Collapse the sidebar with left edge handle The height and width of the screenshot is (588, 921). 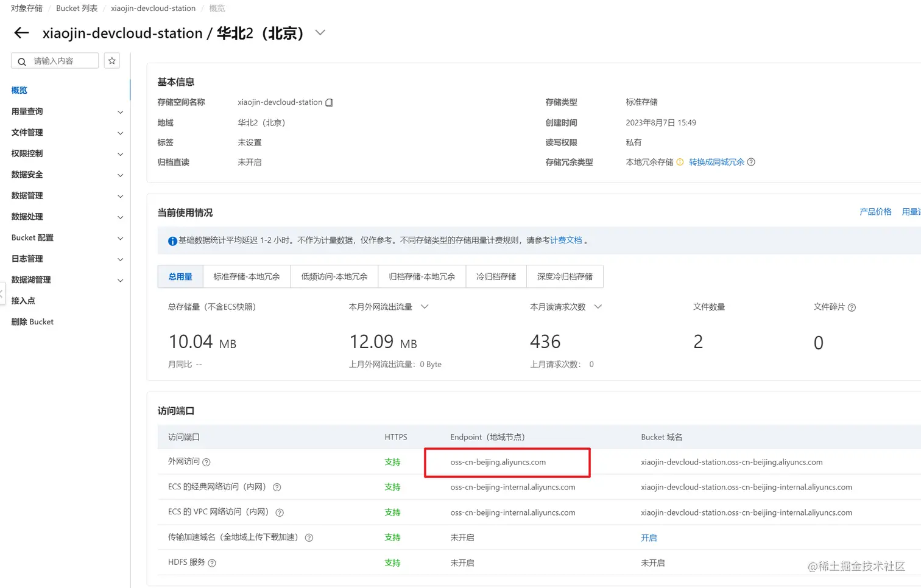point(2,293)
